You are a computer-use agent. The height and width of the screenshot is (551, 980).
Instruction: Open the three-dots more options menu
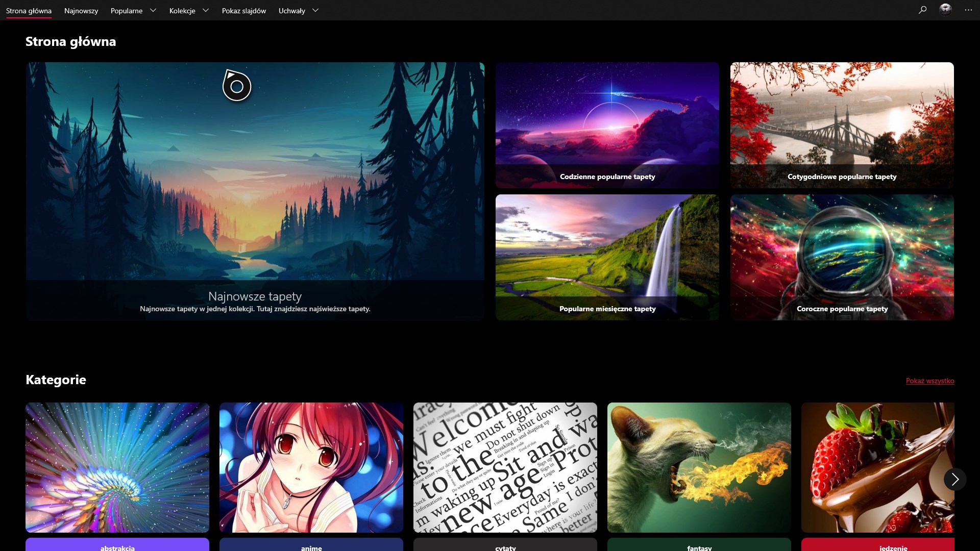(x=968, y=10)
